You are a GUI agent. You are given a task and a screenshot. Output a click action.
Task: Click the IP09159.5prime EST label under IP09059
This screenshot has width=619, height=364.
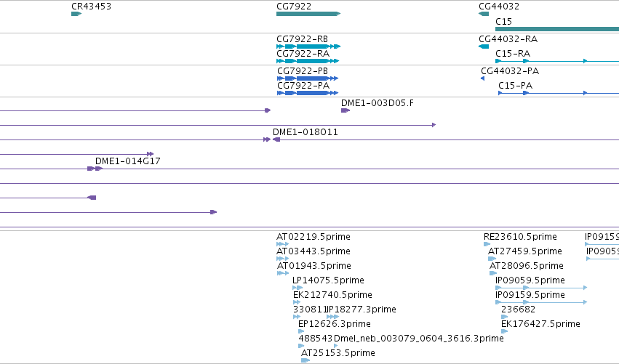tap(530, 295)
